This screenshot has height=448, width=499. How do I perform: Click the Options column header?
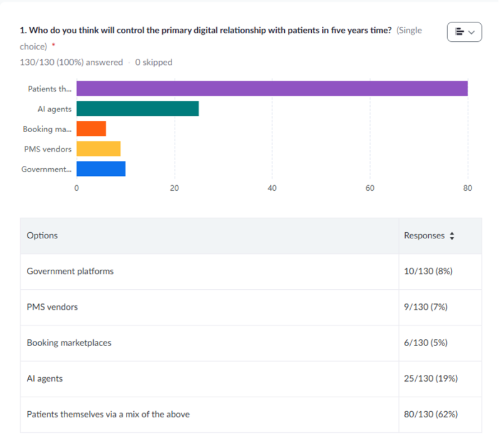point(42,235)
